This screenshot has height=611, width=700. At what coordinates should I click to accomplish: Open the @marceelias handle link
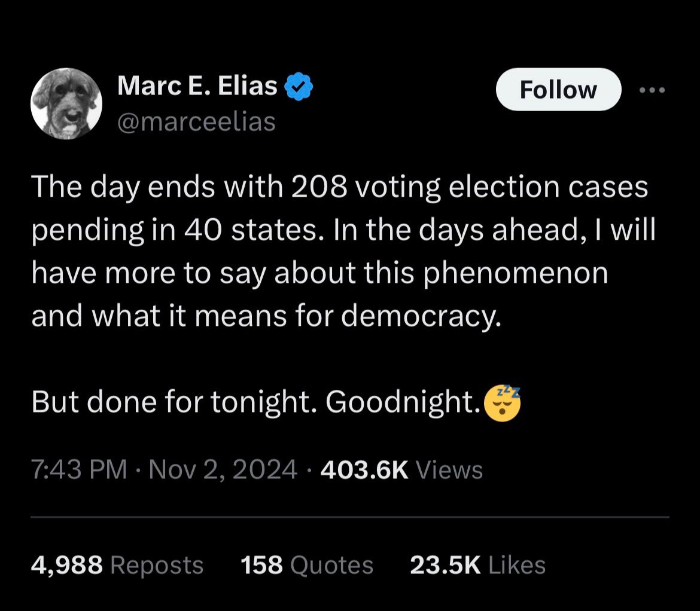pos(196,121)
